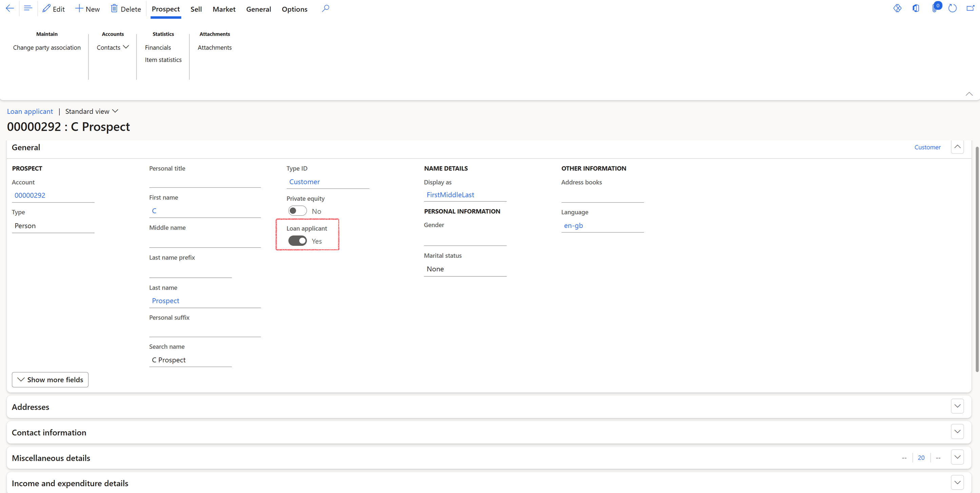Click the Delete trash icon button
980x493 pixels.
126,9
